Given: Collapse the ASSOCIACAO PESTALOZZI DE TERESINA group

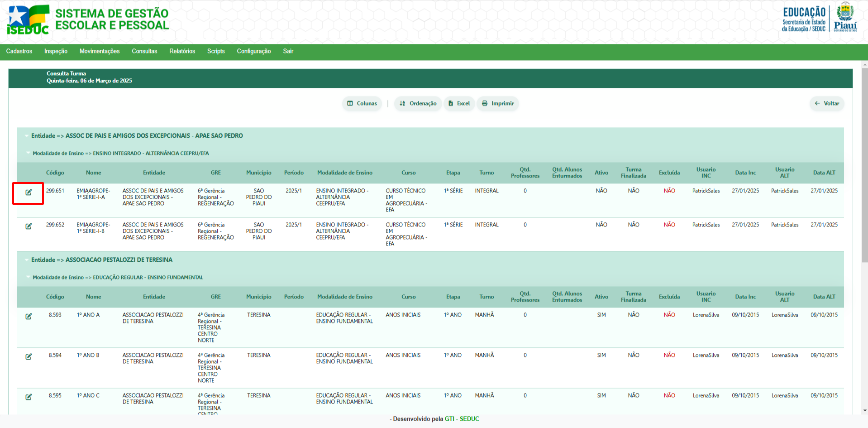Looking at the screenshot, I should pyautogui.click(x=27, y=260).
